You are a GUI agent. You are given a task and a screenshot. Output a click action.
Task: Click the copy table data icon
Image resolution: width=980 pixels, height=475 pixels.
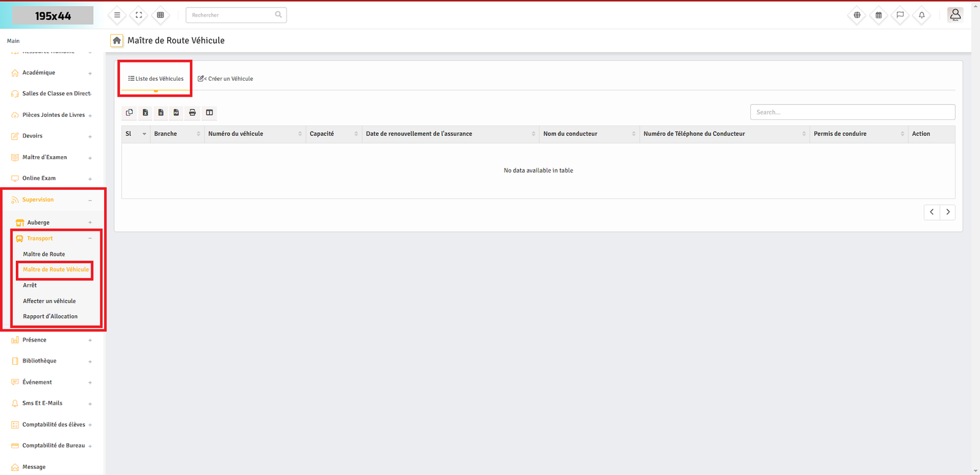click(x=129, y=113)
